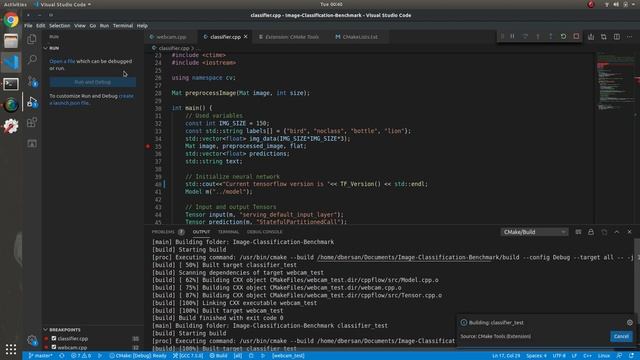The image size is (640, 360).
Task: Open the Help menu
Action: pyautogui.click(x=142, y=26)
